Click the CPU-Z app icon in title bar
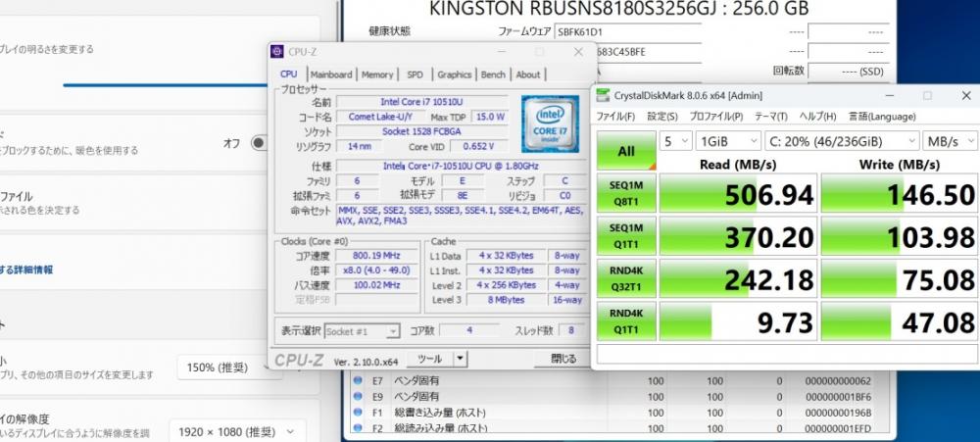 (277, 52)
